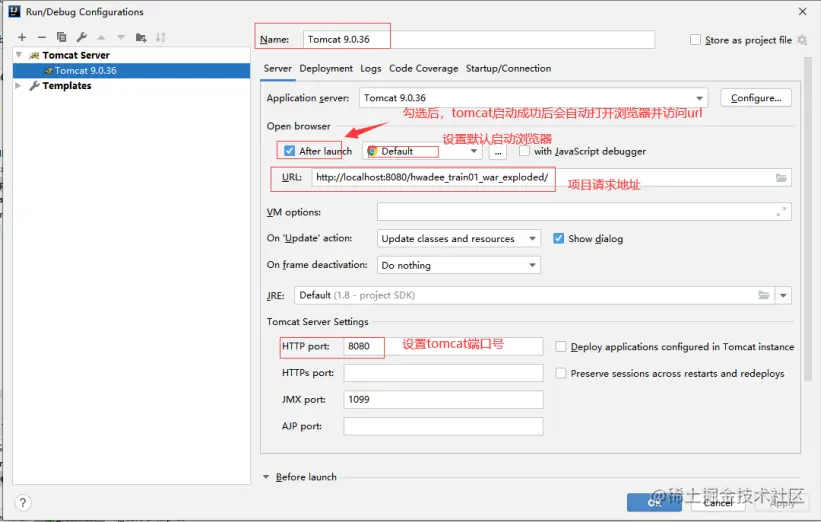Click gear icon beside Store as project file
This screenshot has height=522, width=821.
click(802, 40)
